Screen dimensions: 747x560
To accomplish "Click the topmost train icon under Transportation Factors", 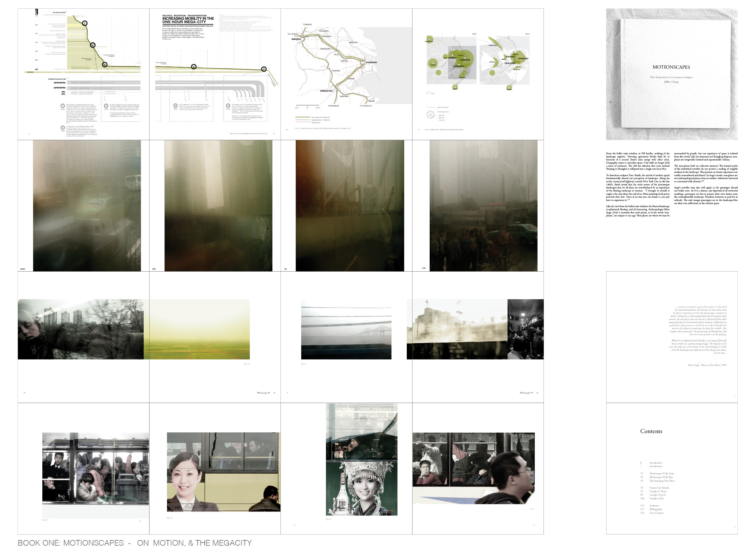I will 60,83.
